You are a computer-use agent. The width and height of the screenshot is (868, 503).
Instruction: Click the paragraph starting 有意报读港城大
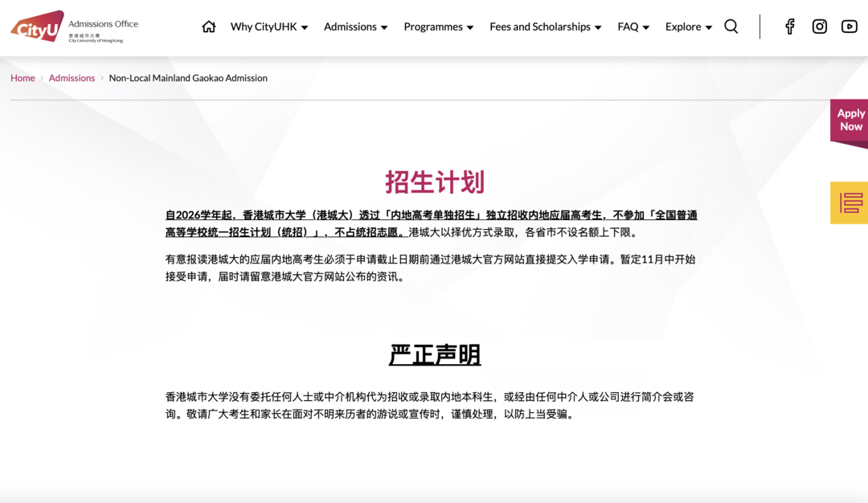(431, 268)
